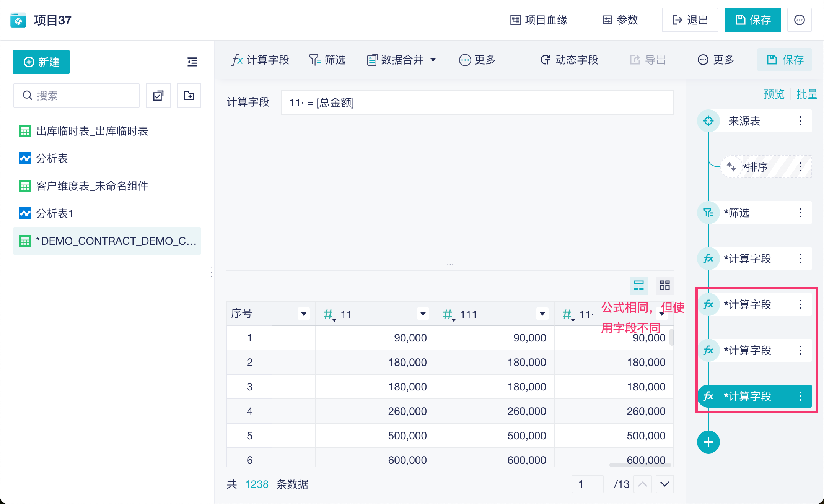The height and width of the screenshot is (504, 824).
Task: Select the 分析表1 item in the sidebar
Action: pos(55,213)
